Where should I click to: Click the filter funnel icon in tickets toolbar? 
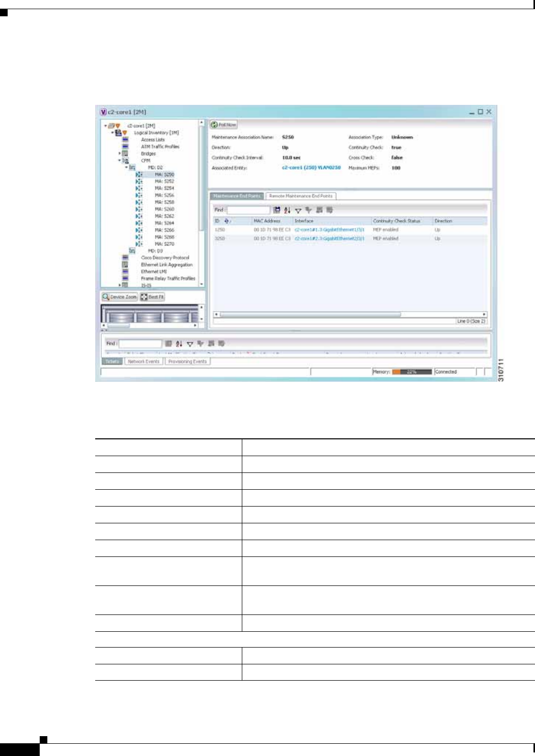click(190, 344)
